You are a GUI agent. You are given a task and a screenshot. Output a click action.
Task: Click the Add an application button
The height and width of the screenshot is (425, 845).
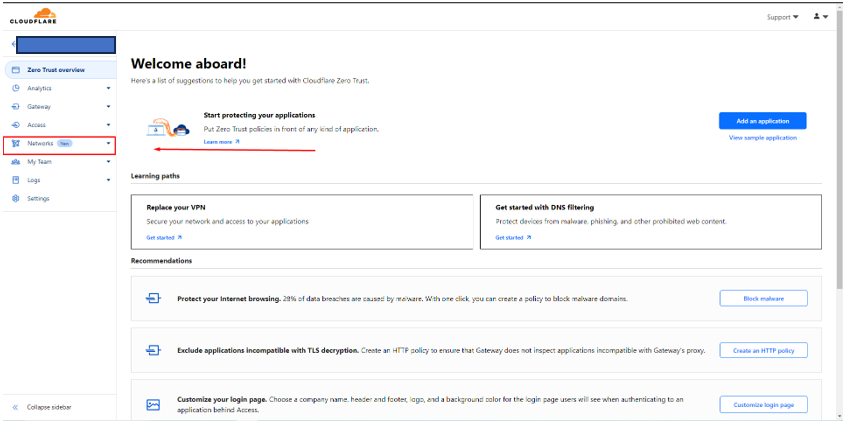(762, 121)
